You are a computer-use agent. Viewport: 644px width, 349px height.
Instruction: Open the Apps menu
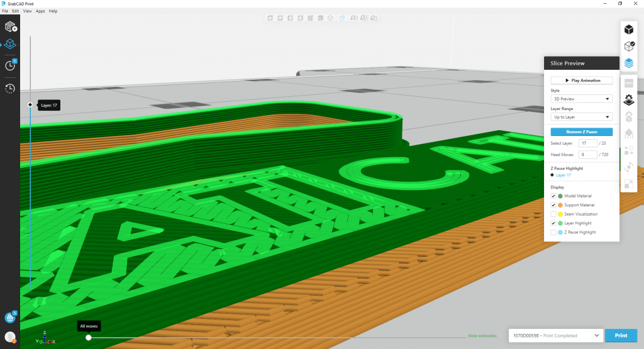[x=40, y=11]
